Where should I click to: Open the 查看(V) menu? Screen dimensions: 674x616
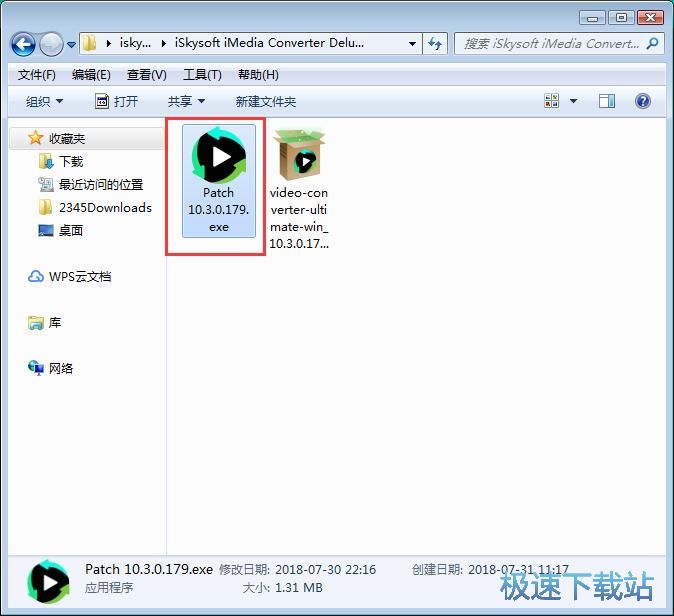[x=147, y=75]
